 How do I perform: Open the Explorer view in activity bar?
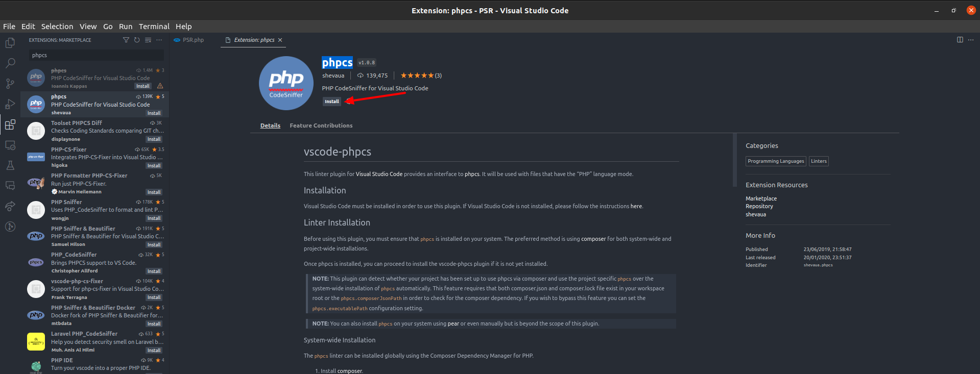(x=10, y=43)
